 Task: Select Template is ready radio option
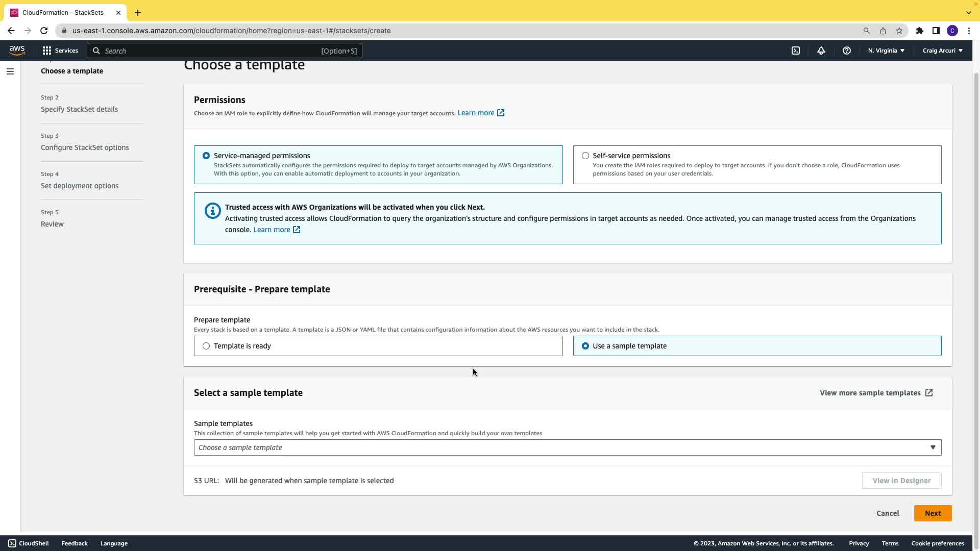pos(206,346)
